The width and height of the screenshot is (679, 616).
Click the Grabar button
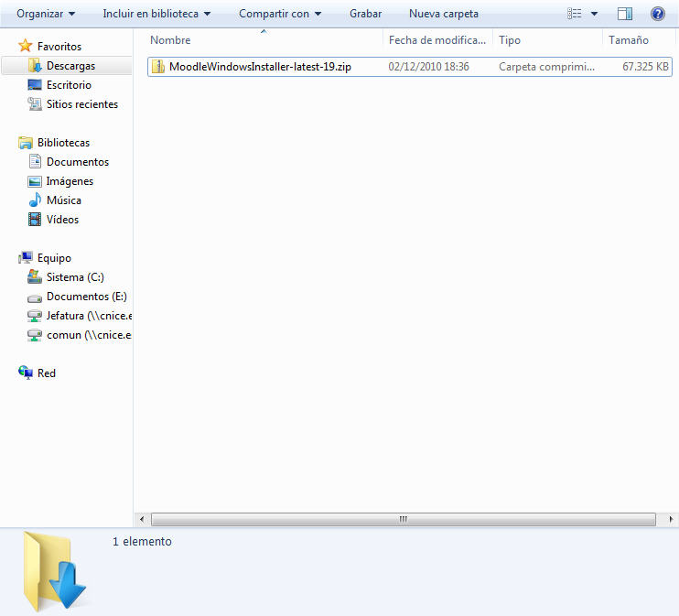pyautogui.click(x=365, y=14)
